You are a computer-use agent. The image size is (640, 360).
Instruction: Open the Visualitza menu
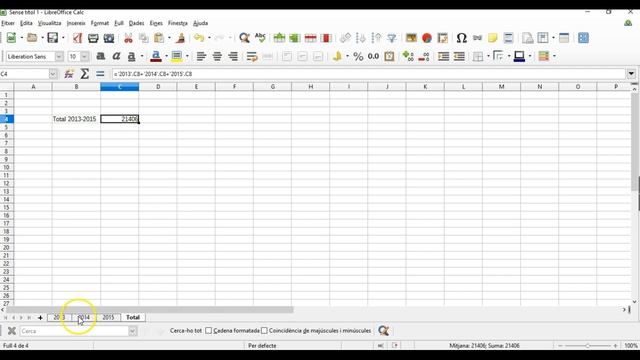point(49,23)
